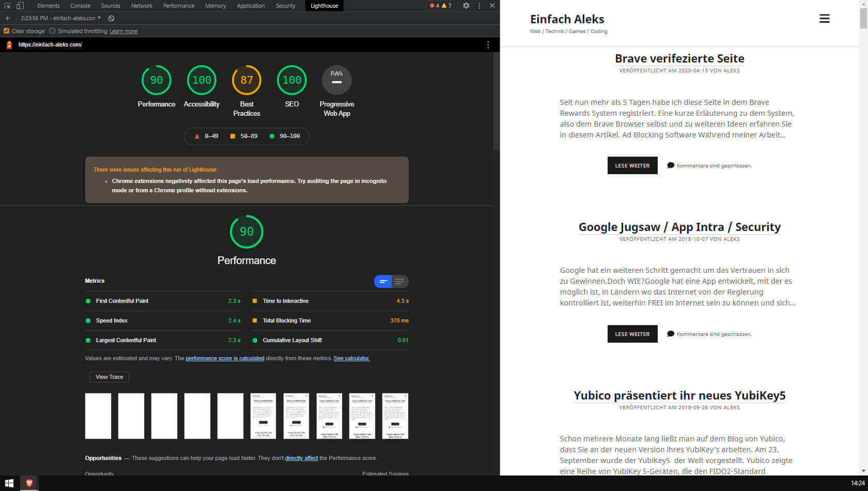The width and height of the screenshot is (868, 491).
Task: Click the taskbar clock showing 14:24
Action: (x=858, y=483)
